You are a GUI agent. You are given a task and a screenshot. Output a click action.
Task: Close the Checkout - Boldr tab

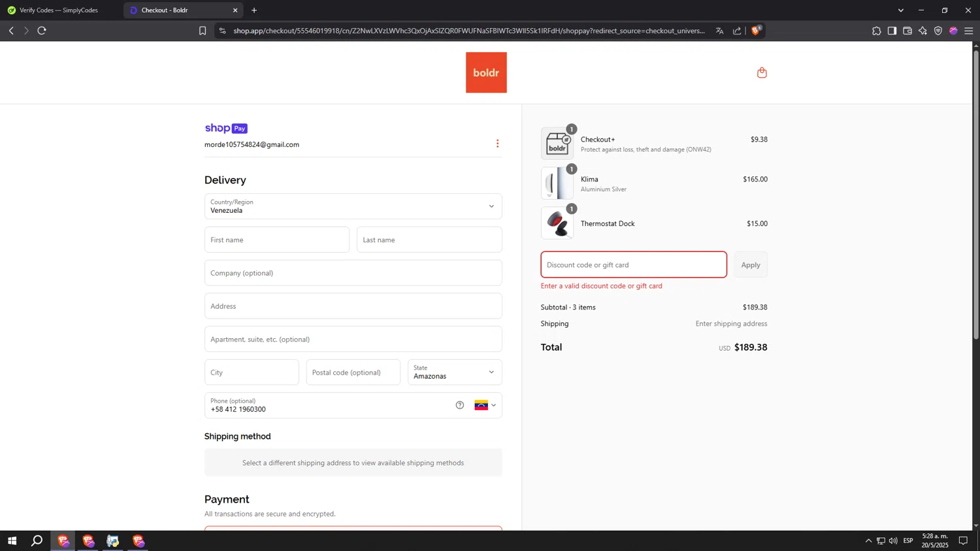pyautogui.click(x=235, y=10)
